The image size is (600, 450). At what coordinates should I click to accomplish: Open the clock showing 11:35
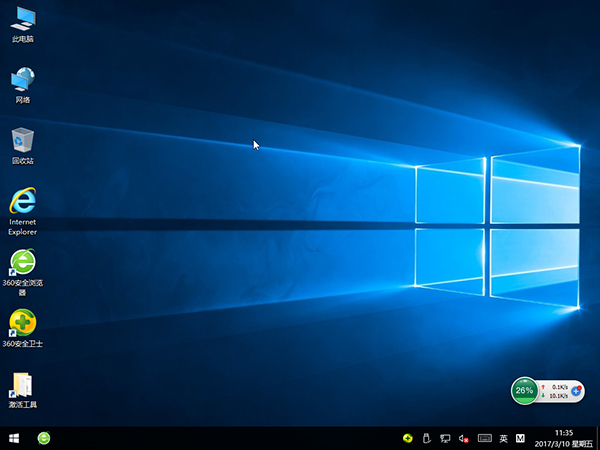tap(564, 433)
